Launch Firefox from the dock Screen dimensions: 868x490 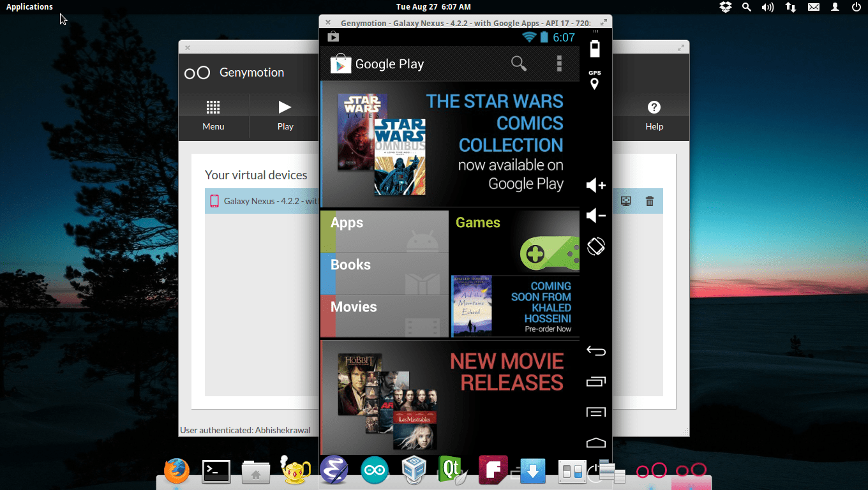[177, 471]
